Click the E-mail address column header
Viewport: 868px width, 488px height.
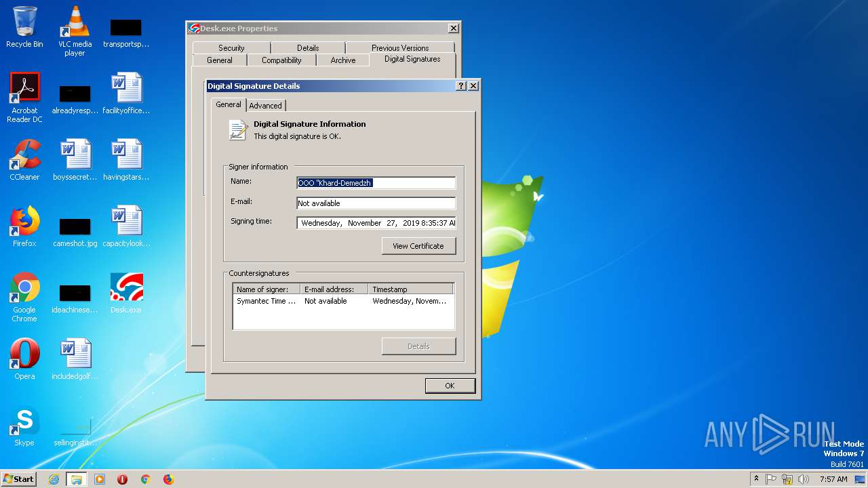tap(334, 289)
